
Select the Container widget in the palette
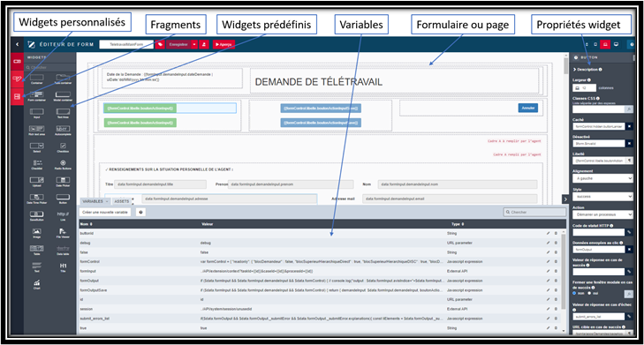pos(36,79)
